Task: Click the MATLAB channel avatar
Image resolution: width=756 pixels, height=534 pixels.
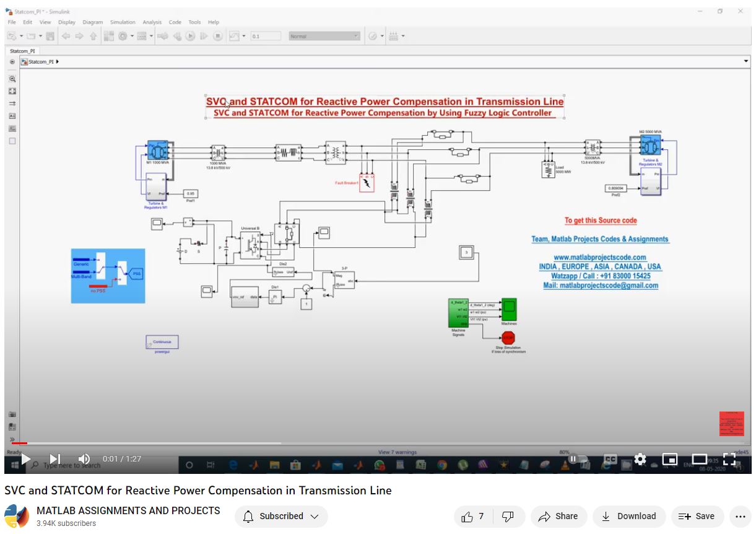Action: (17, 516)
